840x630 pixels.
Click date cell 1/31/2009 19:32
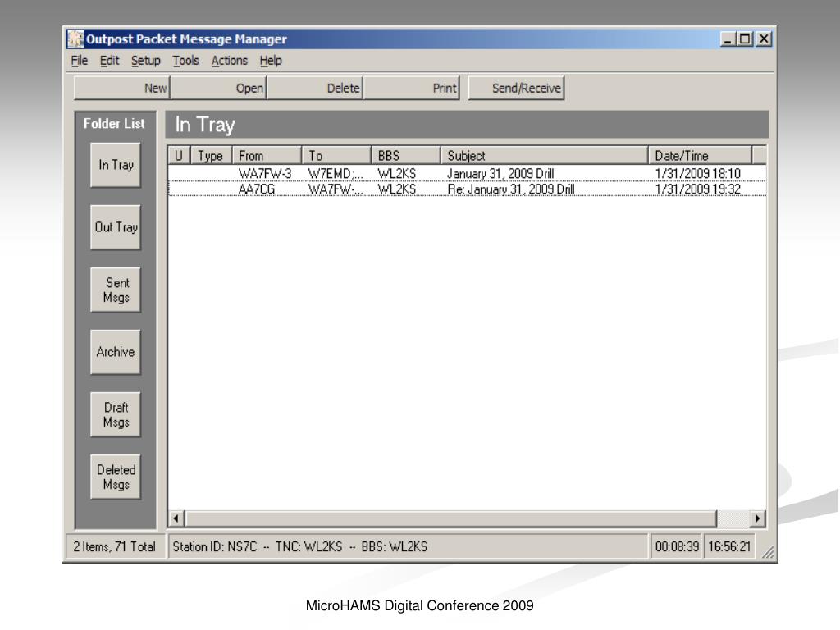coord(697,189)
